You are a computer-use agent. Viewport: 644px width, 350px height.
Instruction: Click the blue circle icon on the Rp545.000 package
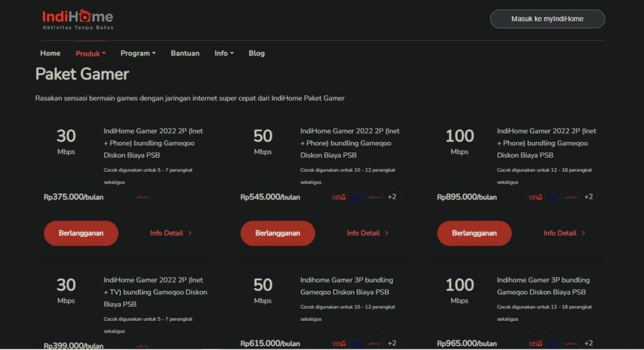[357, 197]
